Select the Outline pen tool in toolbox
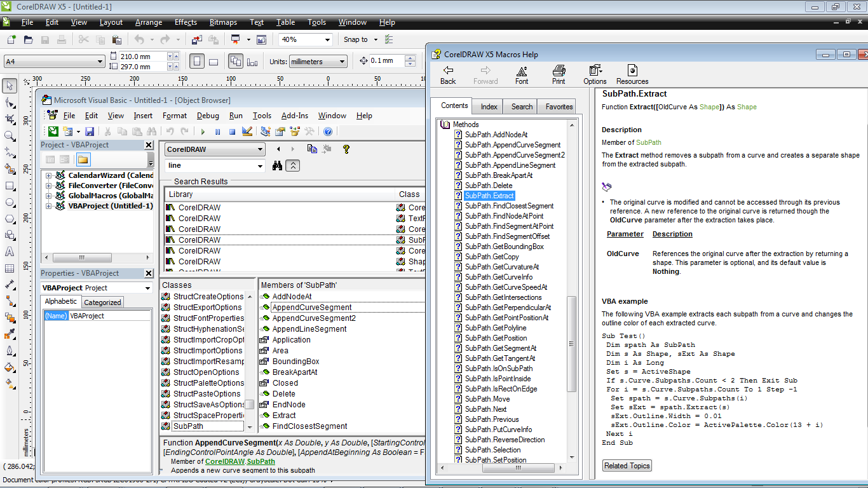The width and height of the screenshot is (868, 488). pyautogui.click(x=10, y=351)
